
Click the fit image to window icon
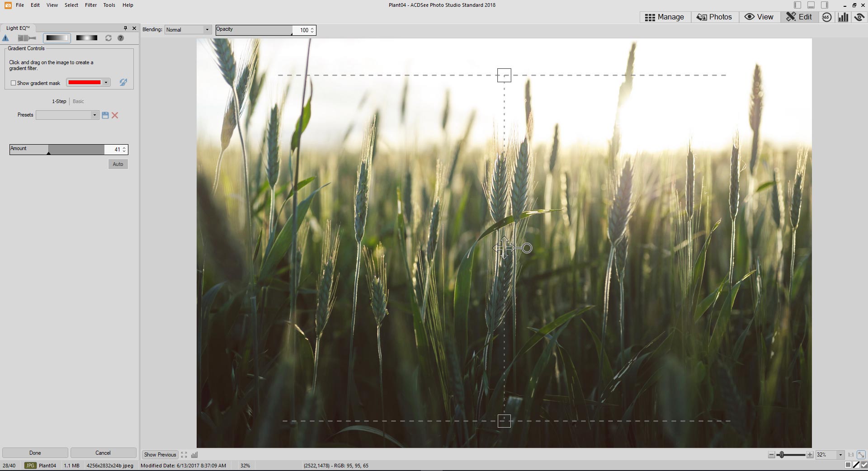point(861,455)
